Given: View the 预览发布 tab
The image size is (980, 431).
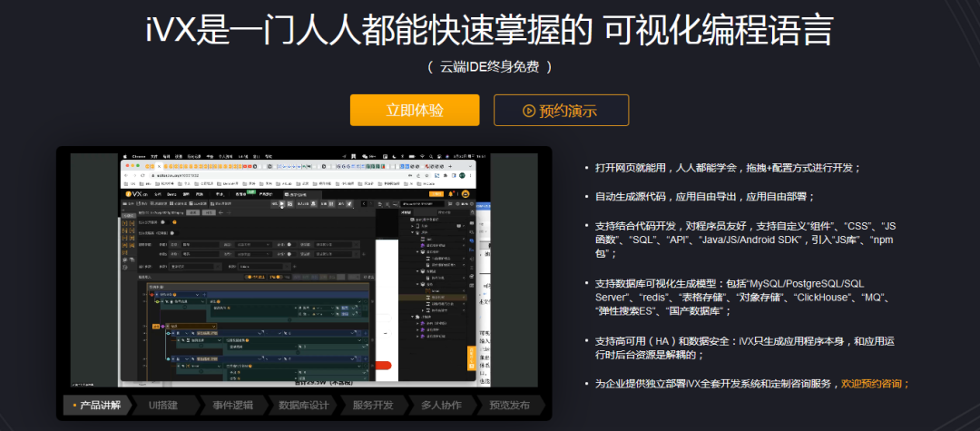Looking at the screenshot, I should (509, 406).
